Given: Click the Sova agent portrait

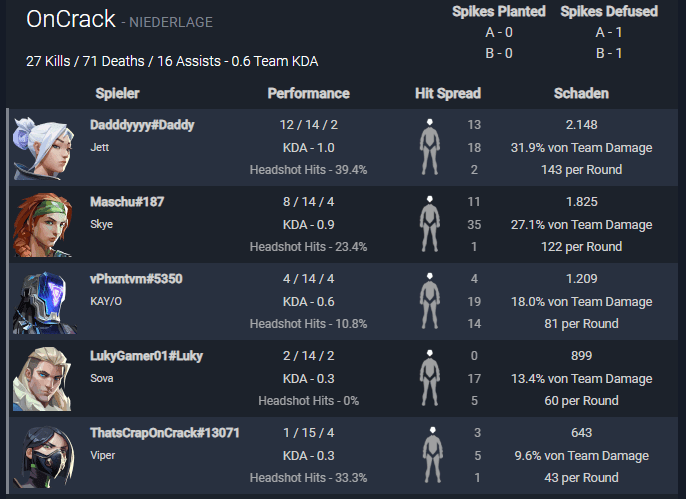Looking at the screenshot, I should [42, 379].
